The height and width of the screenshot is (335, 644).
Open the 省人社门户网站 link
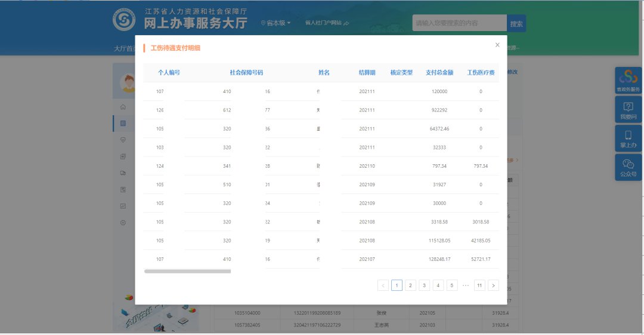click(x=326, y=23)
